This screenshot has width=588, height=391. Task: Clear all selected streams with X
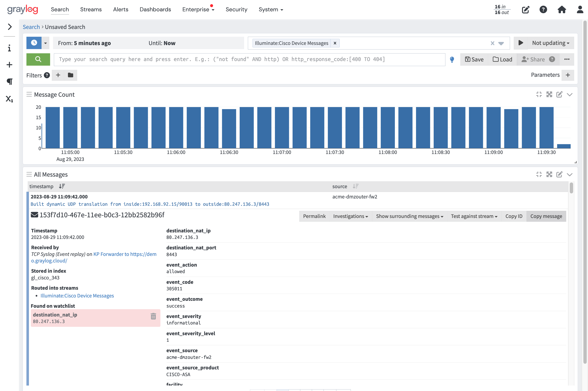(492, 43)
